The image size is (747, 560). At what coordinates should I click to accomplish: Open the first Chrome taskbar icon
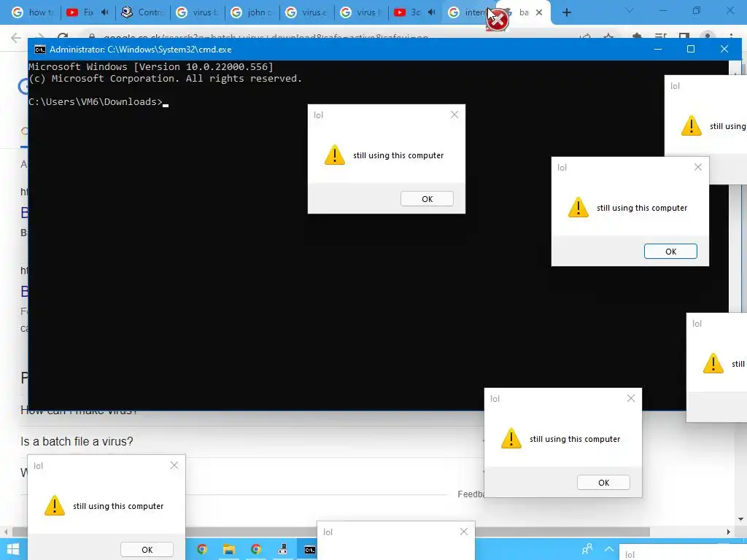pyautogui.click(x=202, y=550)
